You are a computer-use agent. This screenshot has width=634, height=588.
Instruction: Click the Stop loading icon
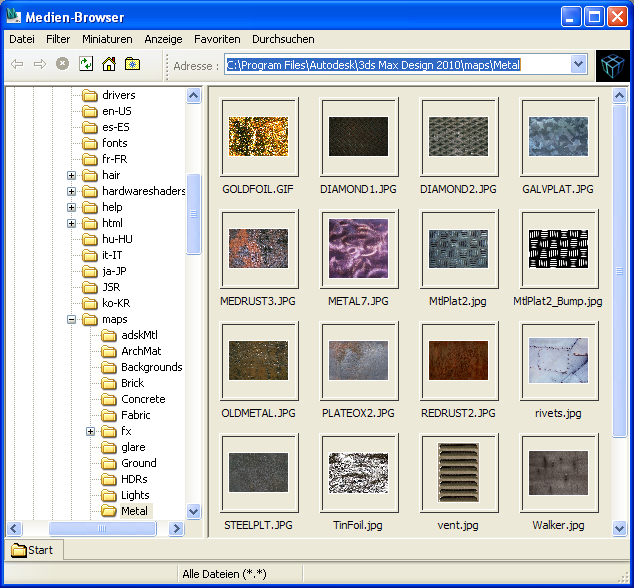(62, 64)
